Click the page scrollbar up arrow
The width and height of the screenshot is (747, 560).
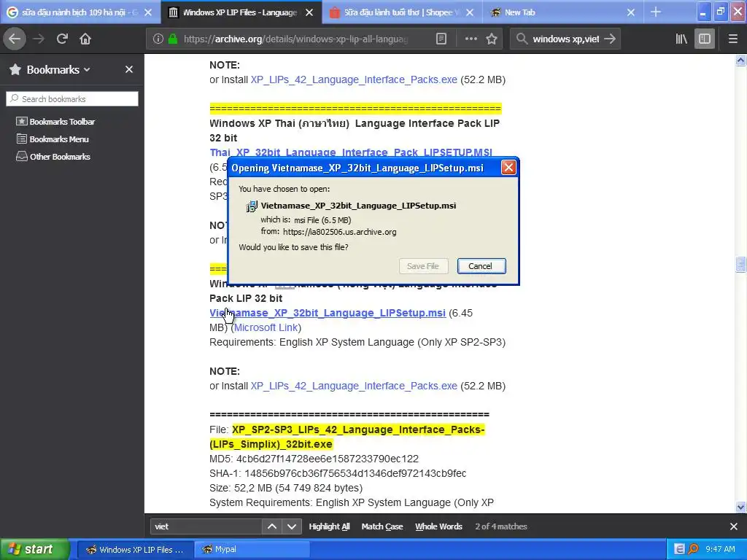pos(740,60)
